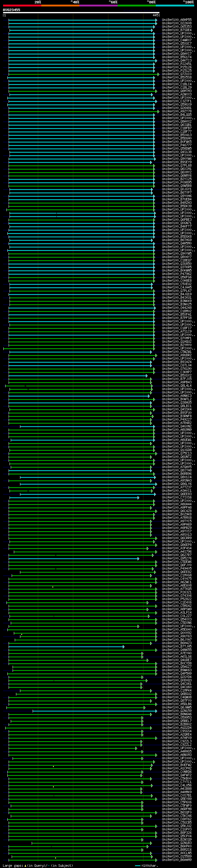
Task: Select hit label UniRef100_P49227
Action: [x=177, y=419]
